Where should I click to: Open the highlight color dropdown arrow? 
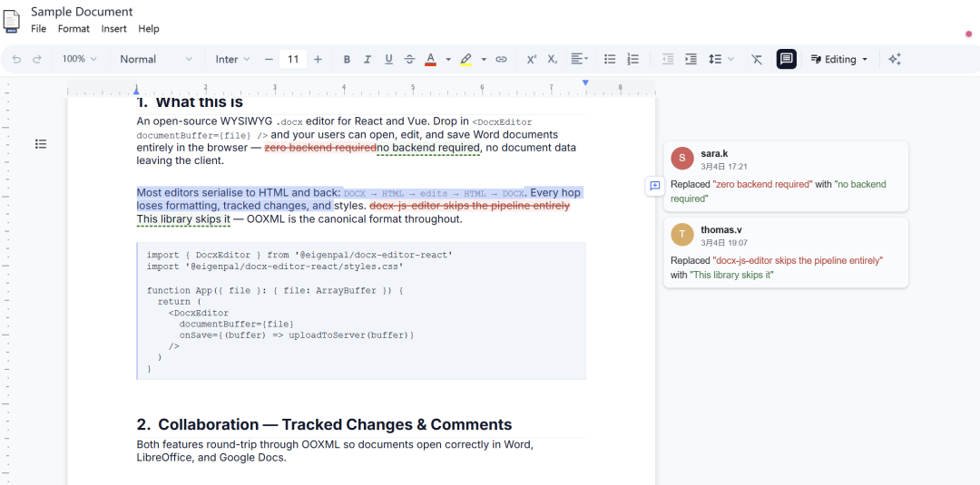click(484, 59)
